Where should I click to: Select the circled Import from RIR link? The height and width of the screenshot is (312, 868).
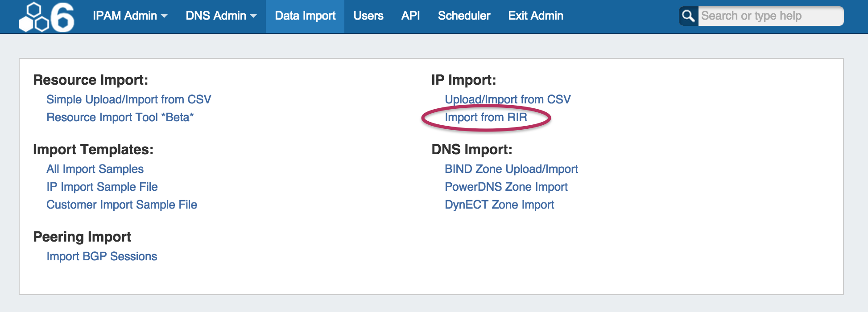(486, 117)
